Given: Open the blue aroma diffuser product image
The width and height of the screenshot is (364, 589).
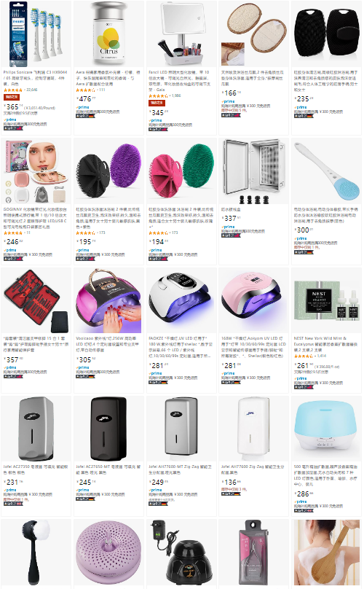Looking at the screenshot, I should [x=326, y=429].
